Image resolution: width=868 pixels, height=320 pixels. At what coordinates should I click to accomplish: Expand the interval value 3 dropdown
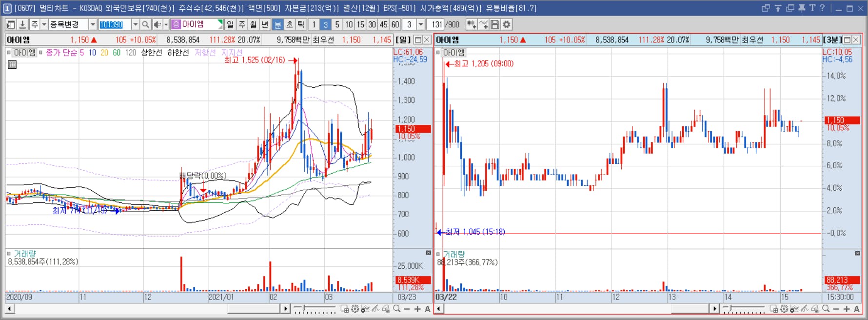click(x=421, y=24)
